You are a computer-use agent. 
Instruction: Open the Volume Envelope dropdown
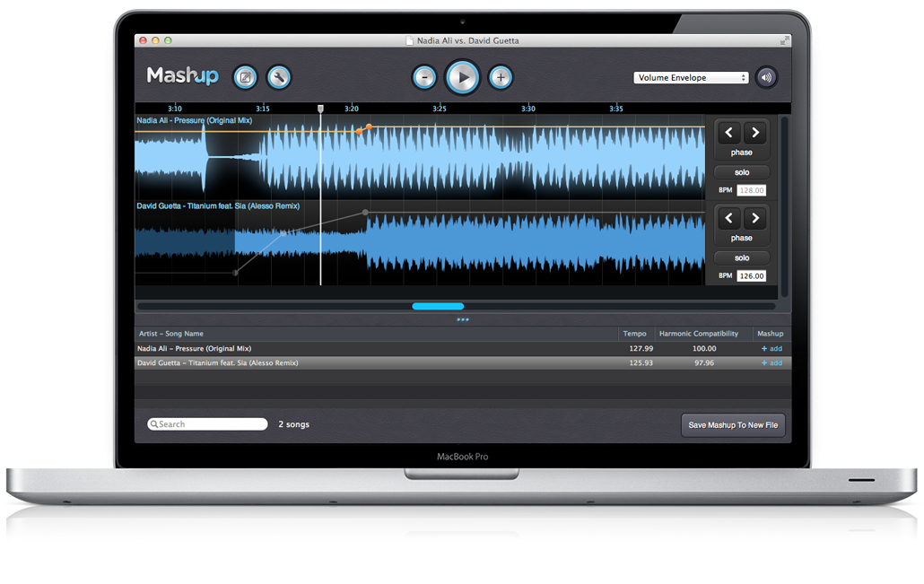tap(691, 78)
